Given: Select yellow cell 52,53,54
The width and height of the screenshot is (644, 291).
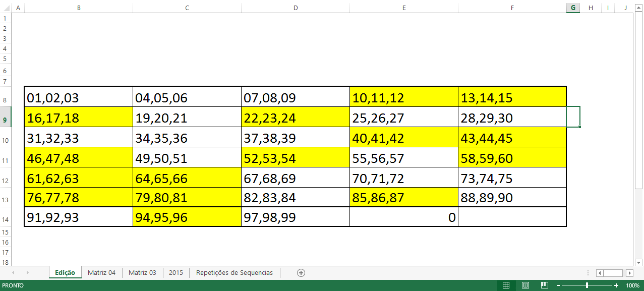Looking at the screenshot, I should tap(296, 157).
